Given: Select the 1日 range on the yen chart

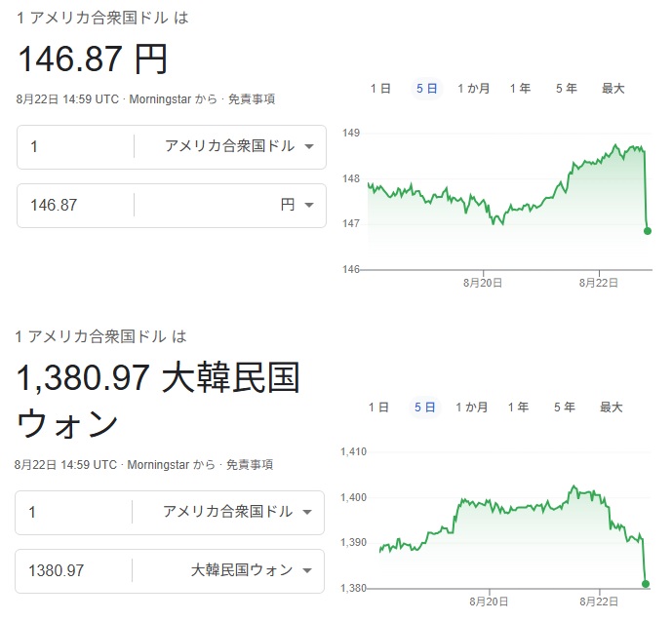Looking at the screenshot, I should point(380,89).
